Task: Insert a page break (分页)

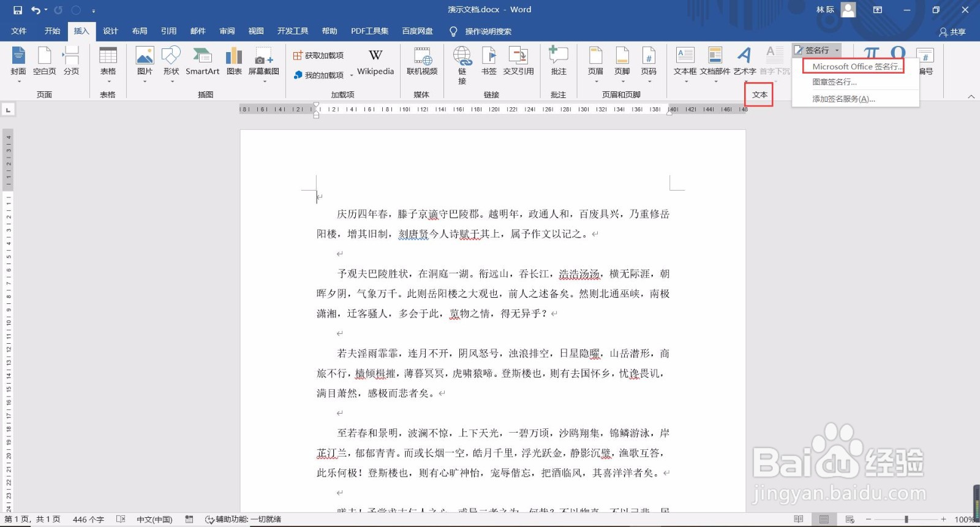Action: click(71, 61)
